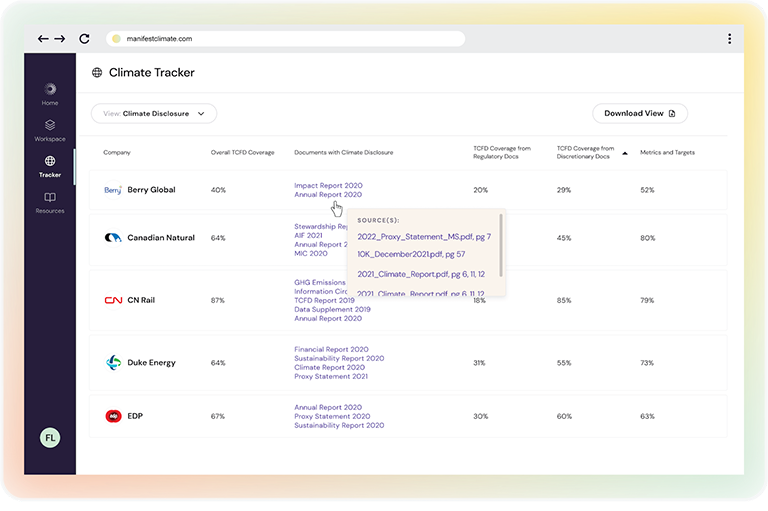Open the FL user avatar
The image size is (768, 511).
(x=50, y=438)
